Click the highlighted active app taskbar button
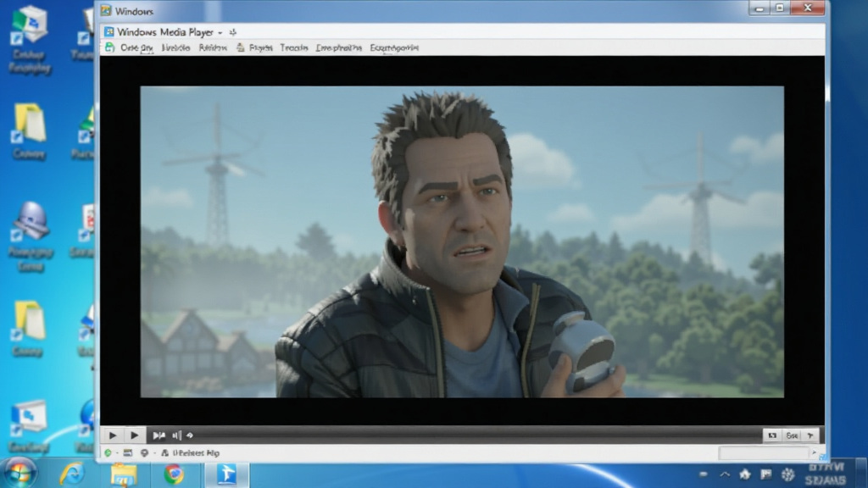The width and height of the screenshot is (868, 488). point(227,474)
